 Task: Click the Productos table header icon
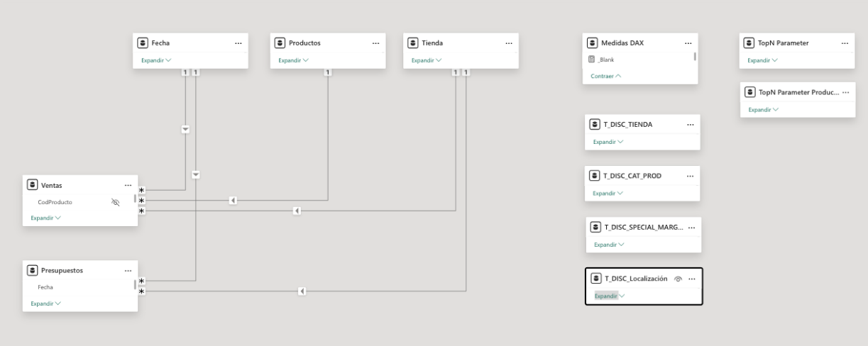(280, 43)
